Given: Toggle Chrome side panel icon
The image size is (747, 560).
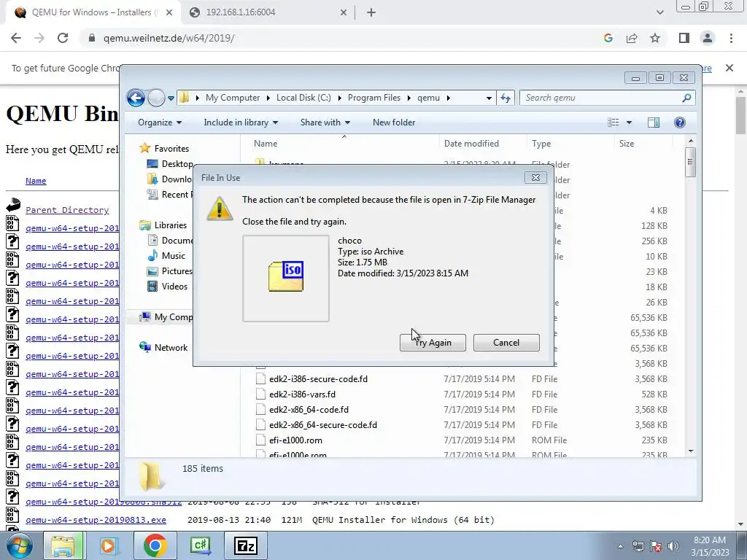Looking at the screenshot, I should pos(684,38).
